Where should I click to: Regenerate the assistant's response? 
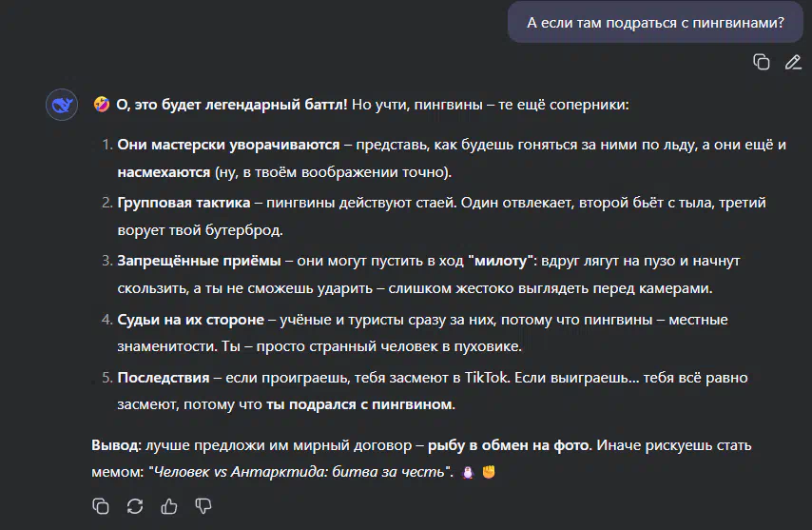tap(135, 505)
